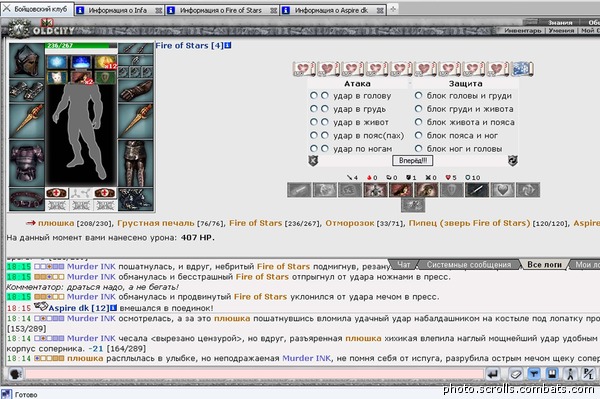Click the snowflake scroll icon

(x=522, y=69)
